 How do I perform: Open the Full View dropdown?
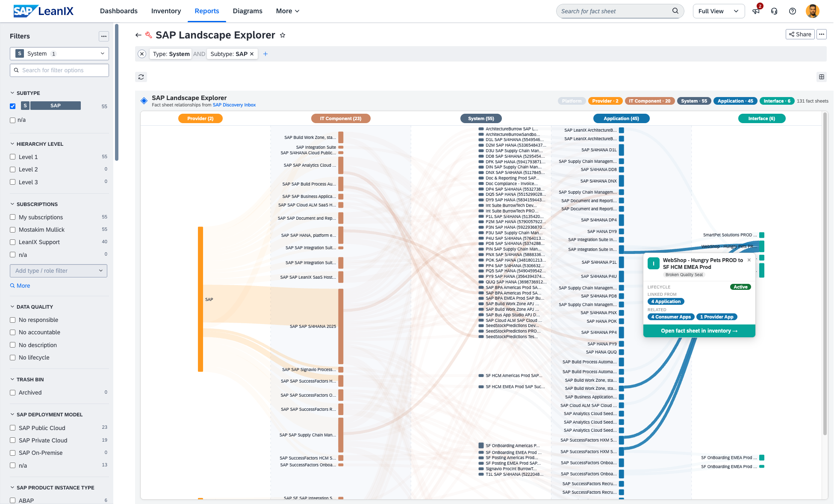[x=719, y=11]
